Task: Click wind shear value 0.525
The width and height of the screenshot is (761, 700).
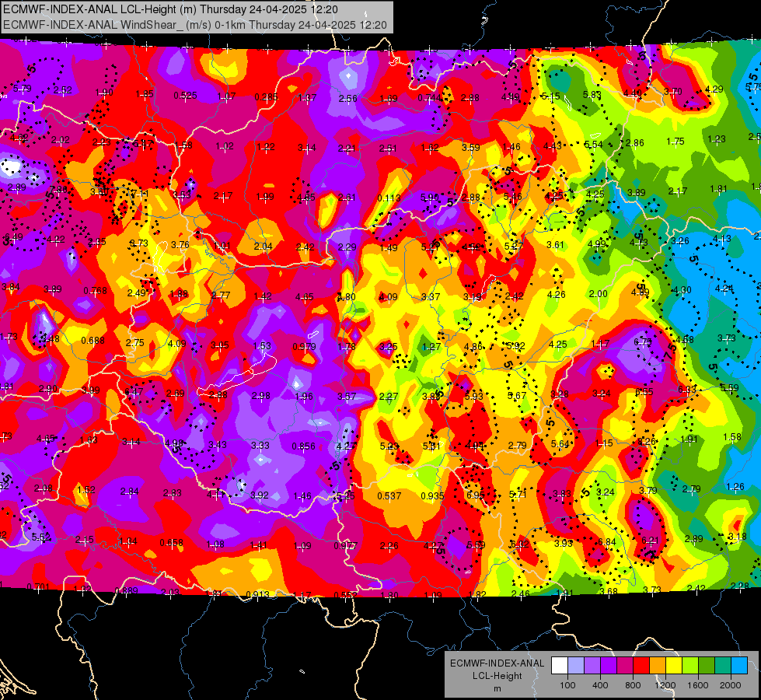Action: [186, 96]
